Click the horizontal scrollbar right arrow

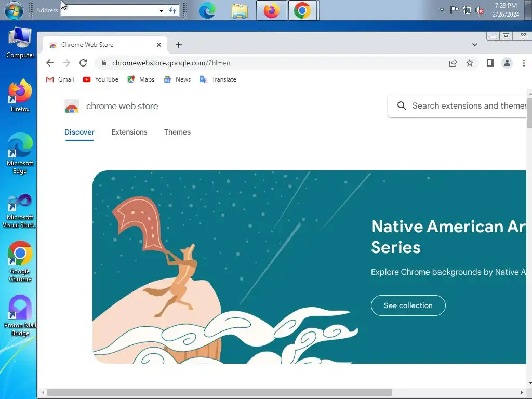coord(522,393)
